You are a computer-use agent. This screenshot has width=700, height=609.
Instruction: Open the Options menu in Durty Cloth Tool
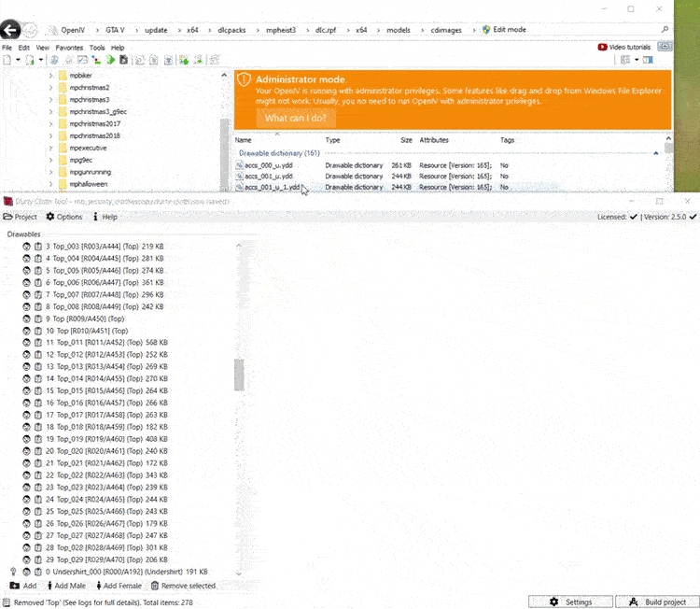tap(63, 217)
